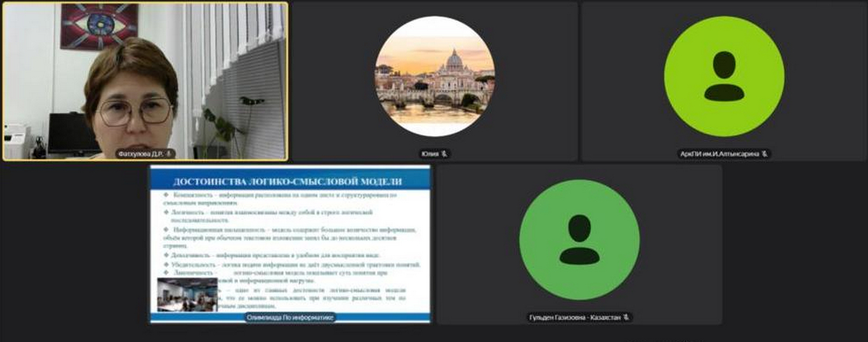The width and height of the screenshot is (868, 342).
Task: Click the Фатхулова Д.Р. name label
Action: tap(141, 154)
